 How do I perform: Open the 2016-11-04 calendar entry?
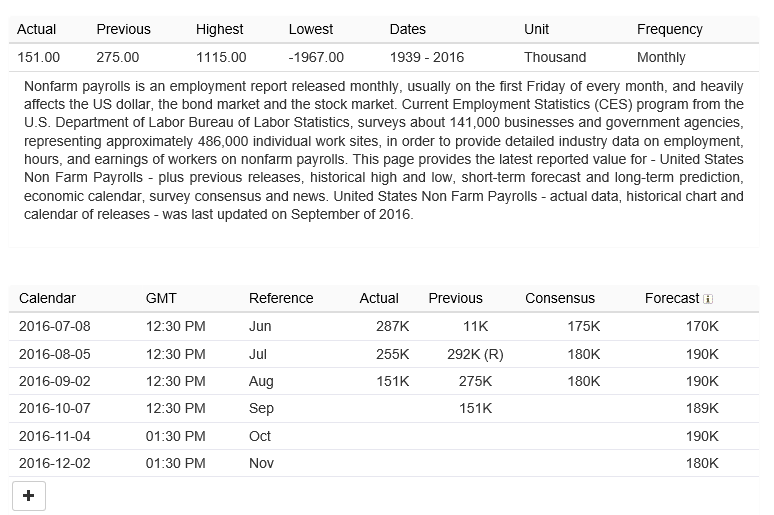tap(54, 436)
